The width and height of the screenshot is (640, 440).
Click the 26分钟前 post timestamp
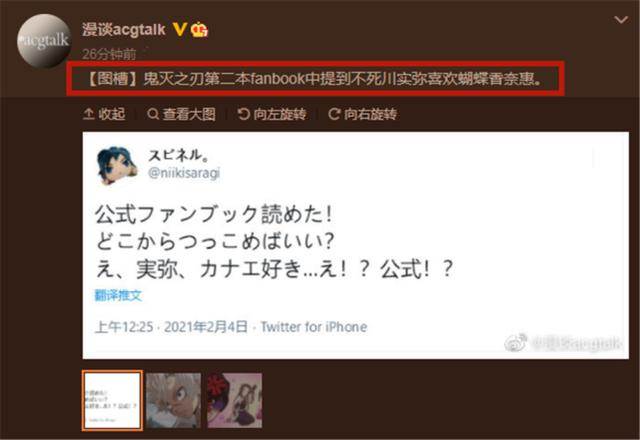coord(109,54)
